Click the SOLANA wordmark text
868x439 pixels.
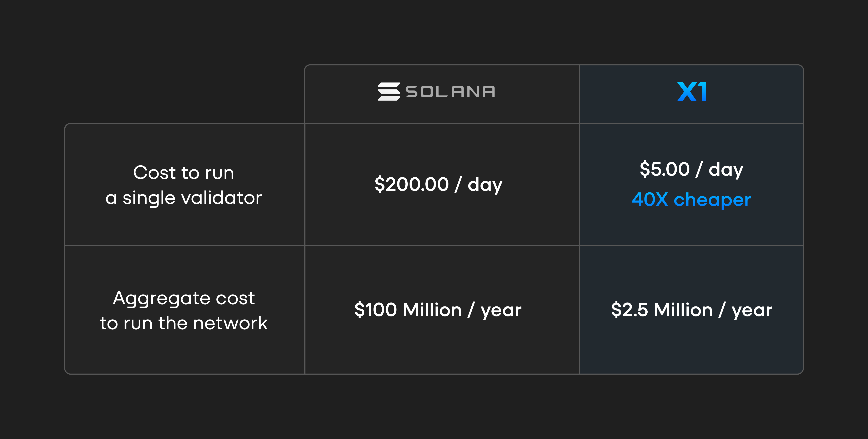(x=451, y=92)
